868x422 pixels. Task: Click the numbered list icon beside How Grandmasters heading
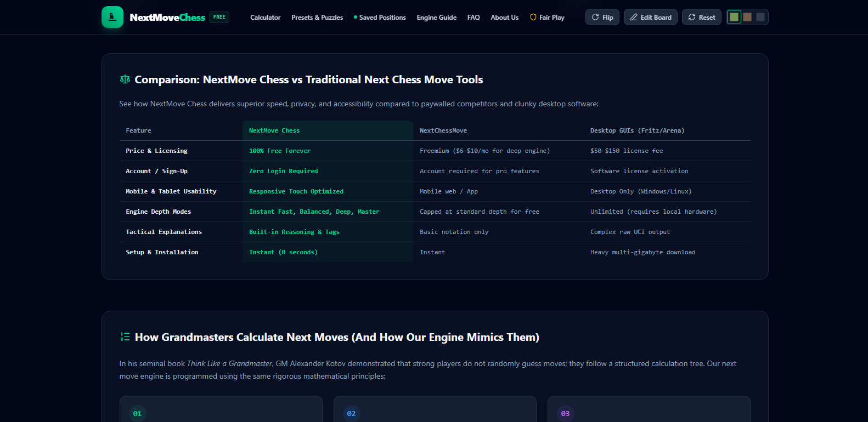click(125, 337)
